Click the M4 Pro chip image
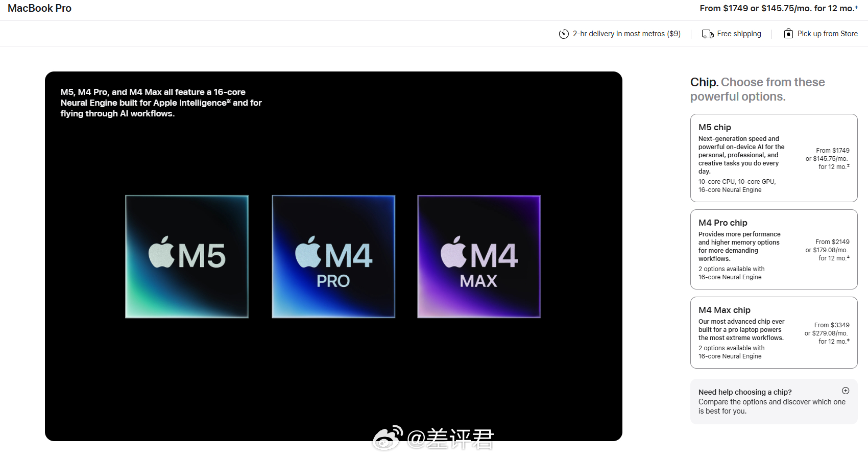Image resolution: width=868 pixels, height=459 pixels. (x=333, y=256)
